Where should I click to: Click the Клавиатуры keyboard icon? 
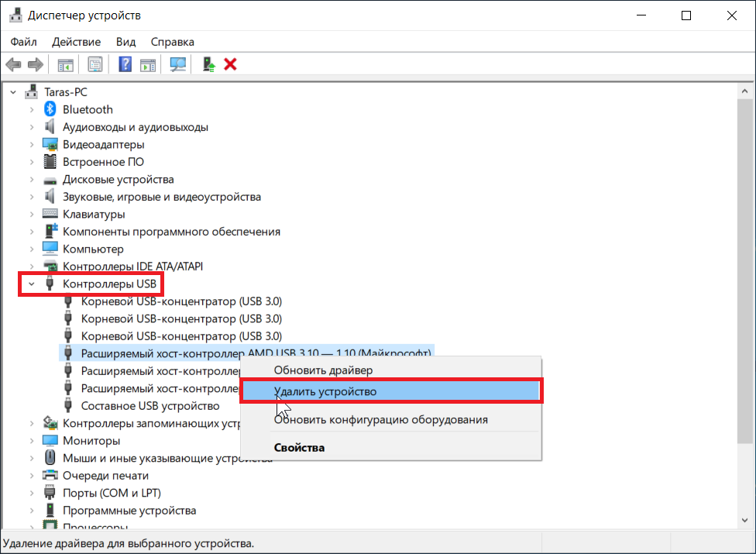point(50,214)
